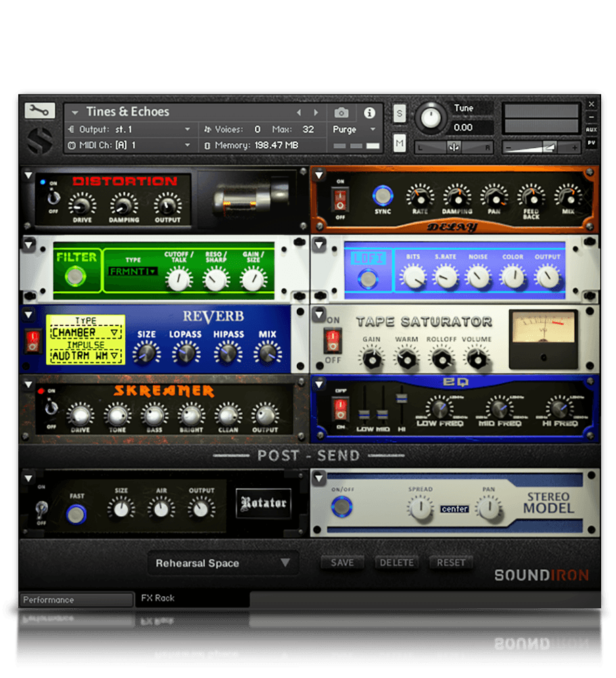
Task: Click the pan slider in the header
Action: pyautogui.click(x=454, y=148)
